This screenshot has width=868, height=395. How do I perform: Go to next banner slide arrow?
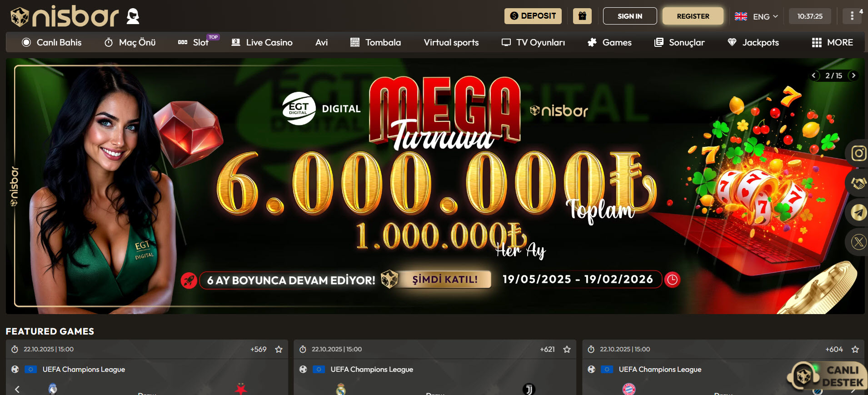click(853, 75)
